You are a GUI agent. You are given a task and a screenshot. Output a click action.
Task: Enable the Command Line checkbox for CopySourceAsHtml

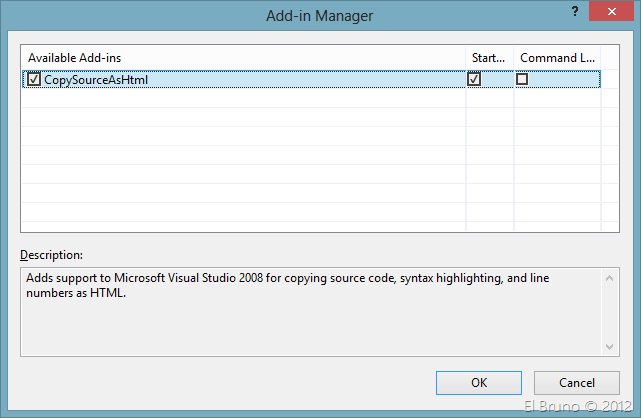coord(522,80)
